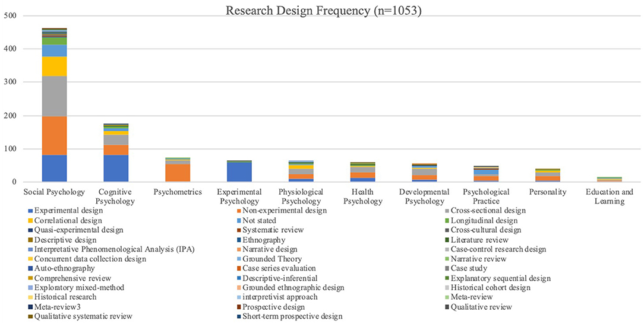Select the Quasi-experimental design legend label
Screen dimensions: 644x324
pyautogui.click(x=78, y=230)
